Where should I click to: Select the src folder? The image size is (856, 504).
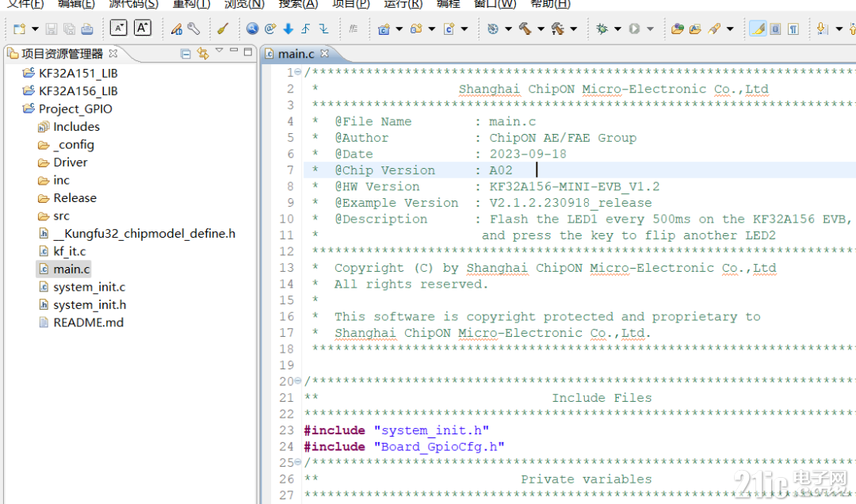tap(61, 216)
